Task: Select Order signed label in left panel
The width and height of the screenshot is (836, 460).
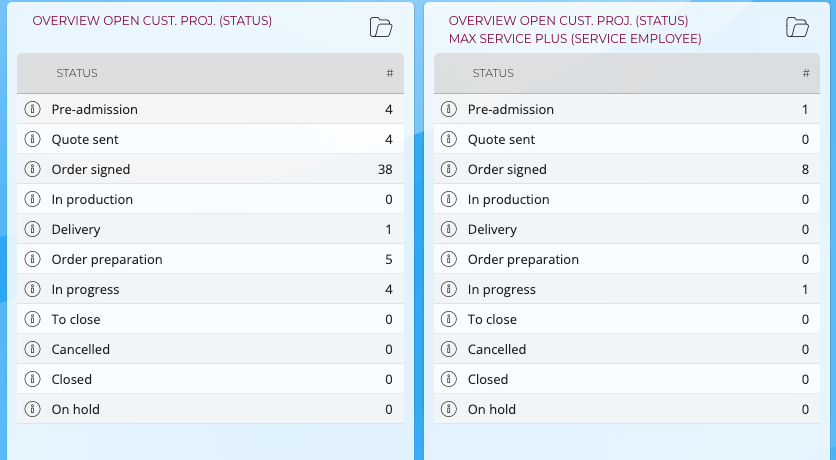Action: pos(91,170)
